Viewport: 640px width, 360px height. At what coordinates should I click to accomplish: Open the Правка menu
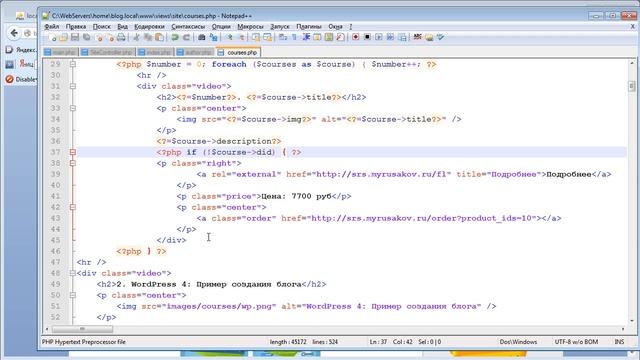click(x=76, y=27)
